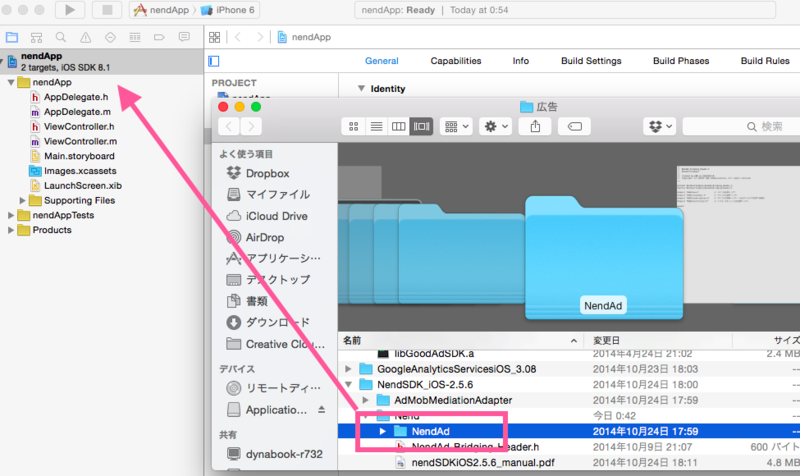Switch to the Build Rules tab

point(765,61)
